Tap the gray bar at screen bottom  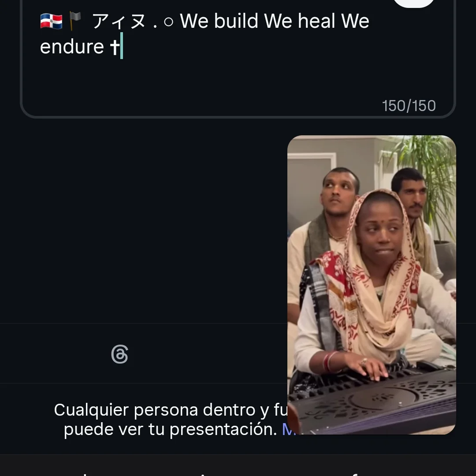(238, 465)
